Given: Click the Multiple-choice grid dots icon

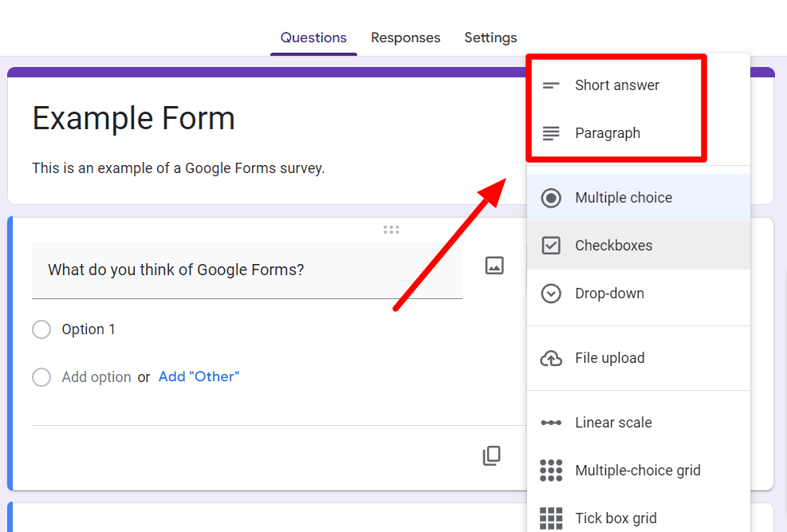Looking at the screenshot, I should coord(551,471).
